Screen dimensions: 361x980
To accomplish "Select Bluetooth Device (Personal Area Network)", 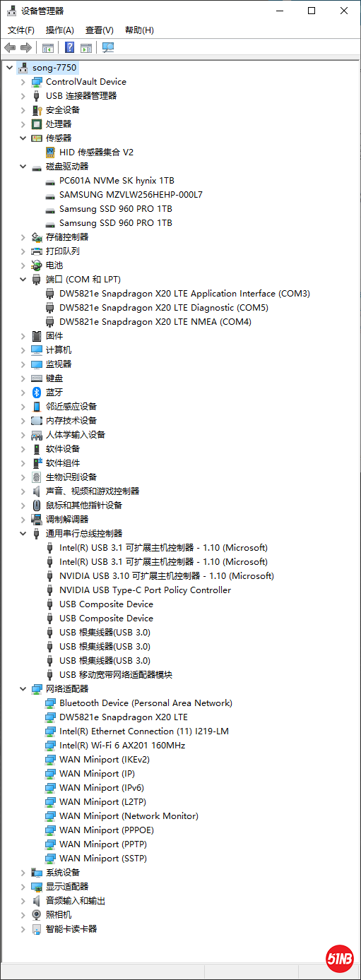I will 146,703.
